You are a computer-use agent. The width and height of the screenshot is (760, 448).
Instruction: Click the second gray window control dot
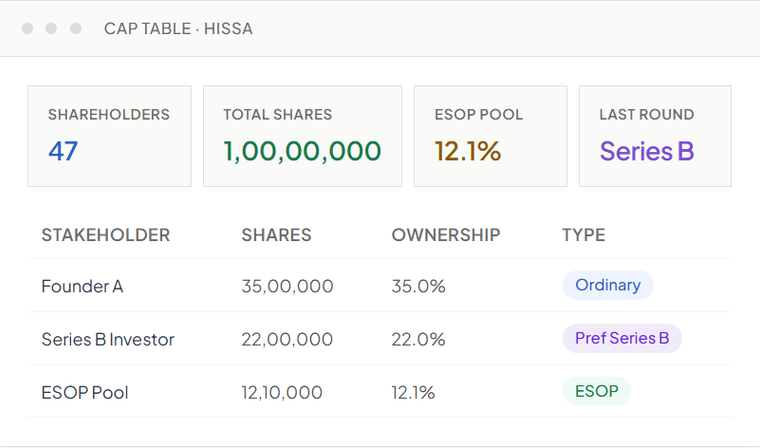[51, 29]
